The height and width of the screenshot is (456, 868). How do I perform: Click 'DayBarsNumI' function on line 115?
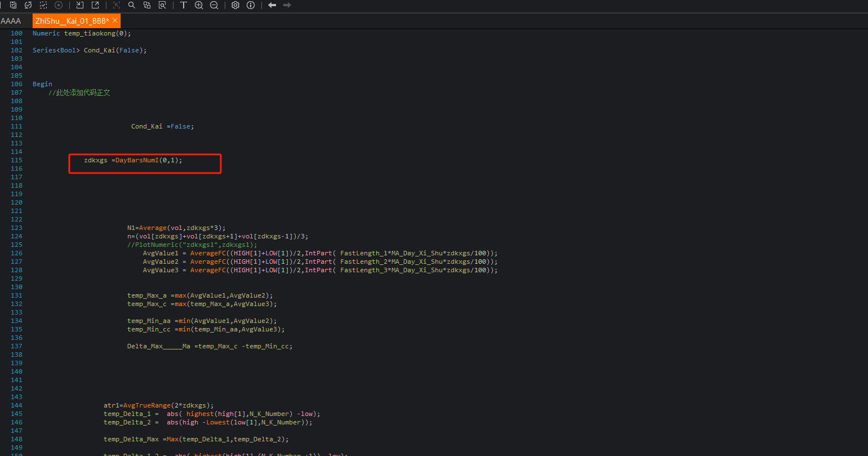[137, 160]
